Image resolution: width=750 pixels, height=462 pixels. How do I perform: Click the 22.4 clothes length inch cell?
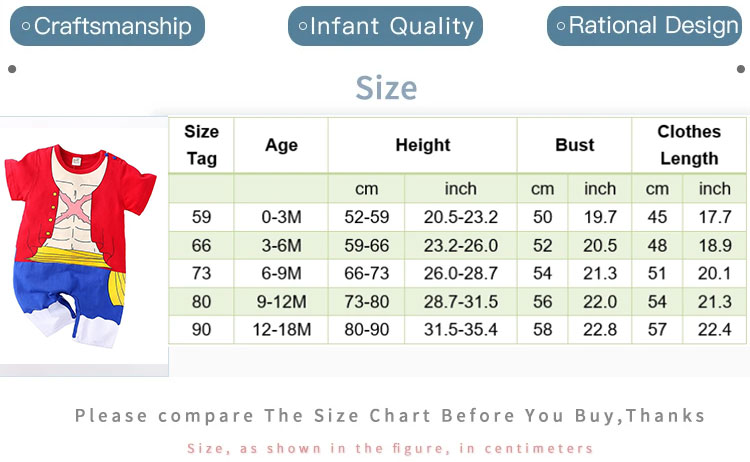click(x=714, y=329)
